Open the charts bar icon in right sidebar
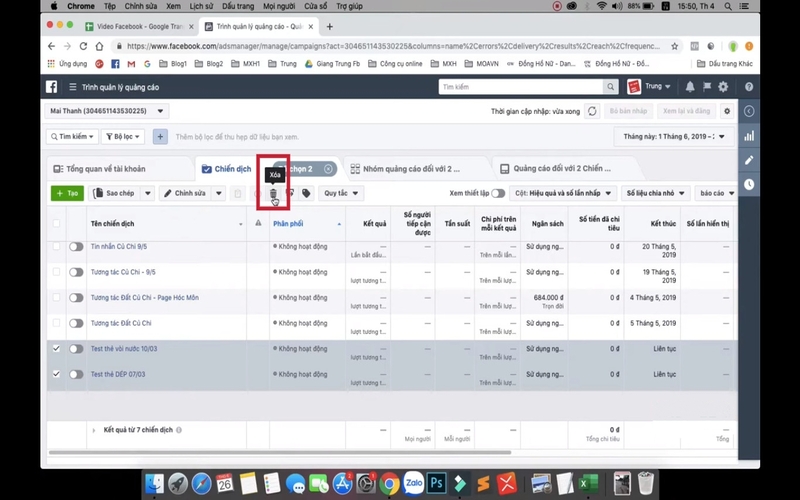Screen dimensions: 800x500 [749, 136]
